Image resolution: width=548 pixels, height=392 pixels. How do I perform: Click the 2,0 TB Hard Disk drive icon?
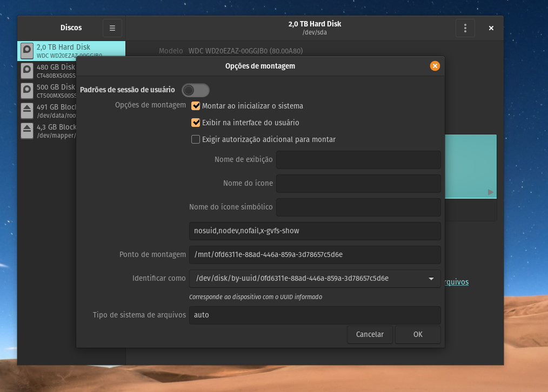pyautogui.click(x=27, y=51)
